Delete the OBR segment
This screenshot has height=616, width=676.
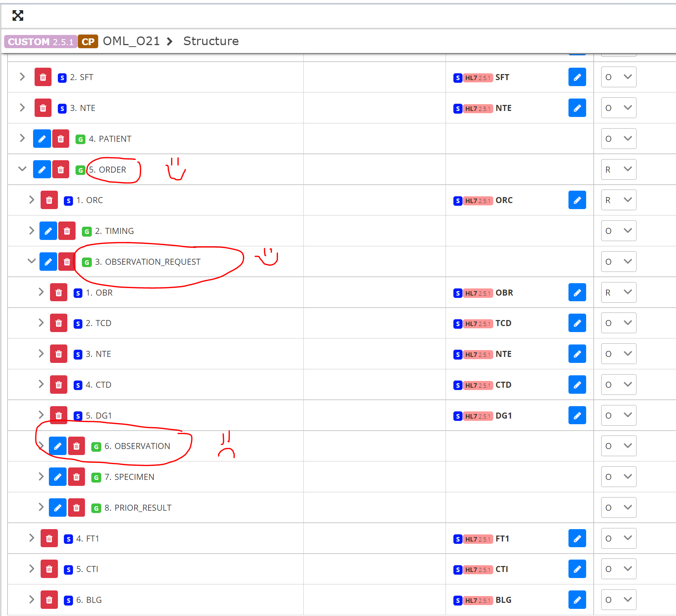[58, 292]
